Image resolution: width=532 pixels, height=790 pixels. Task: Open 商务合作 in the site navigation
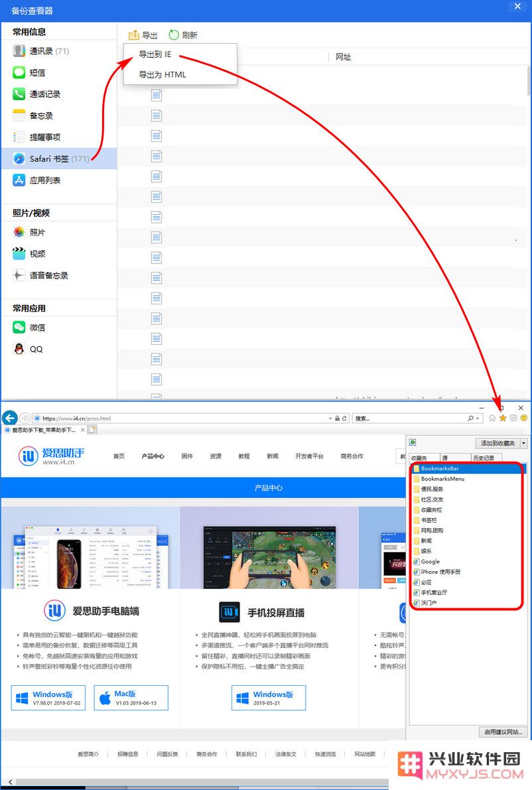pyautogui.click(x=352, y=456)
